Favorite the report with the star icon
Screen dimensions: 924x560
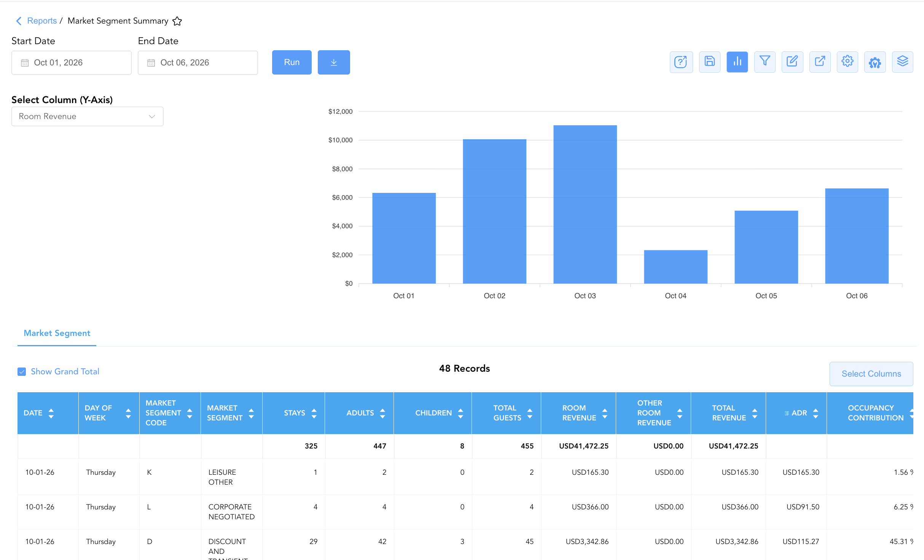pos(177,21)
